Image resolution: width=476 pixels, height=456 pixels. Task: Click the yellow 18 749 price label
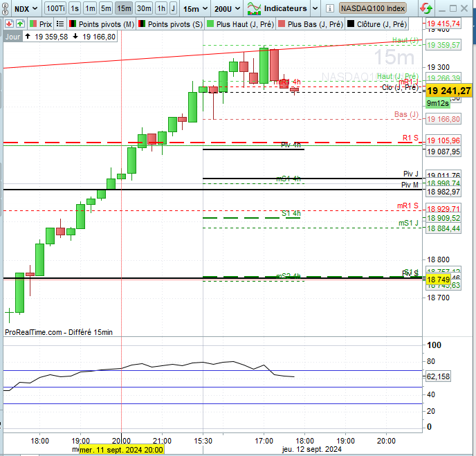pyautogui.click(x=438, y=280)
